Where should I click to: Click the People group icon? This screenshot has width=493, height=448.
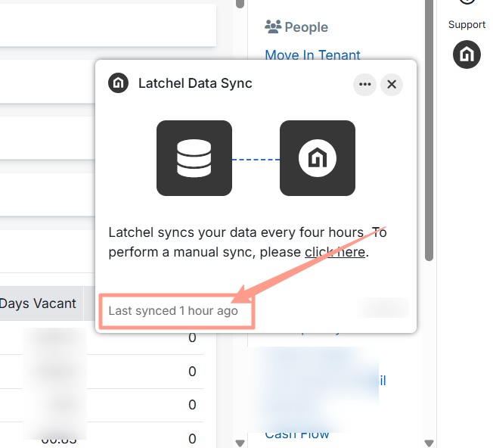273,26
